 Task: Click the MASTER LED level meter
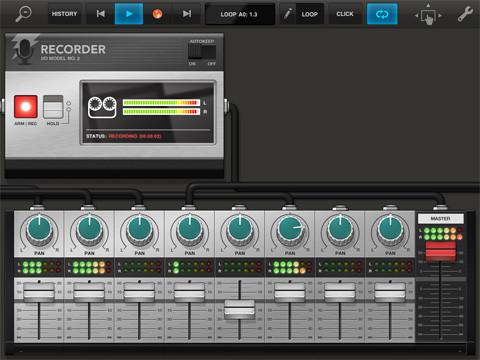pos(441,234)
